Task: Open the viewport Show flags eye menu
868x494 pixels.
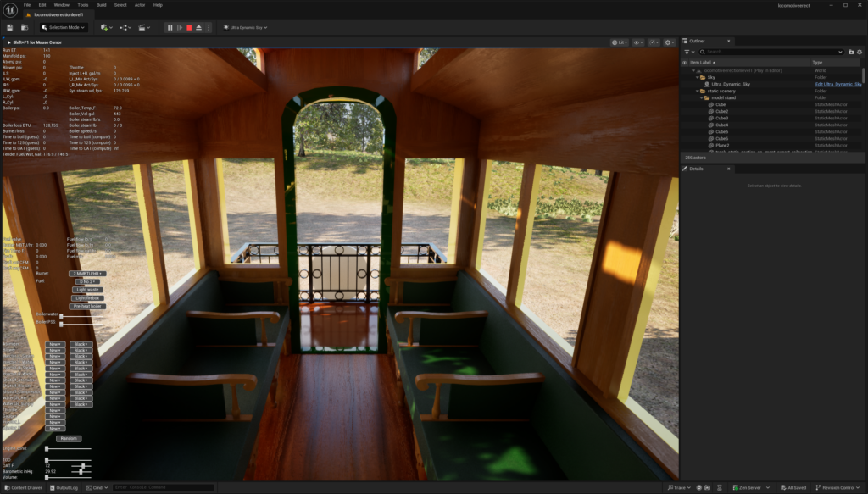Action: click(637, 42)
